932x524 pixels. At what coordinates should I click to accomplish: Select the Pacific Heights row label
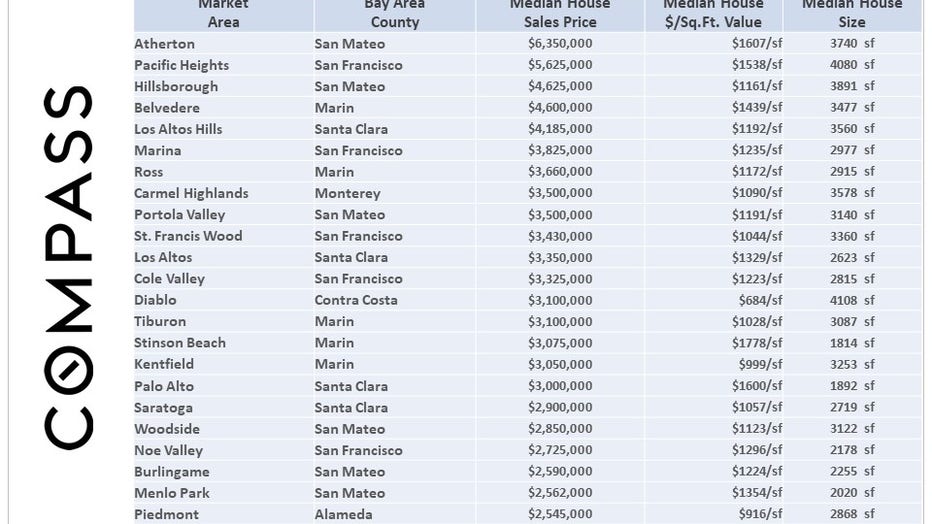pyautogui.click(x=181, y=65)
